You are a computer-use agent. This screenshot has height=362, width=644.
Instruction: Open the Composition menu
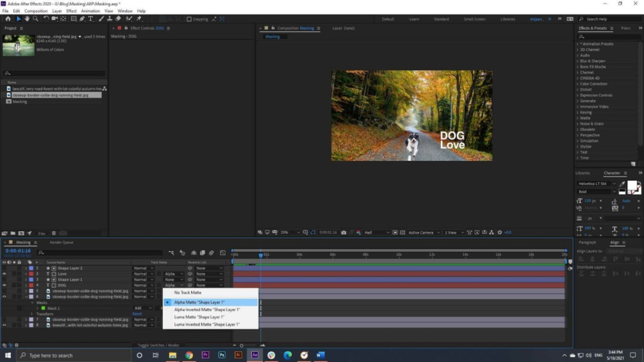36,11
